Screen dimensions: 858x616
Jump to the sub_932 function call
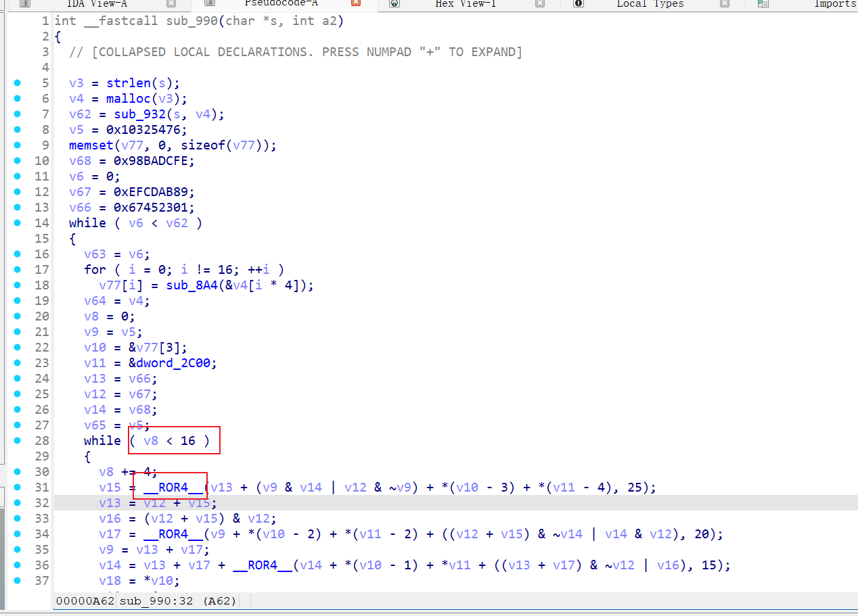point(139,114)
